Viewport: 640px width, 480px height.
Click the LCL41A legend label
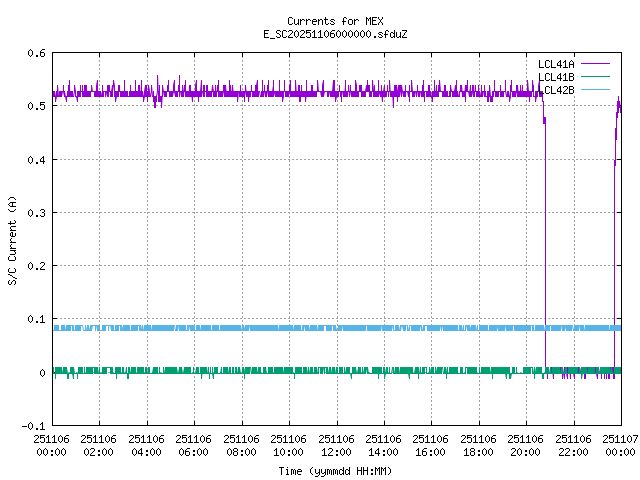[555, 64]
